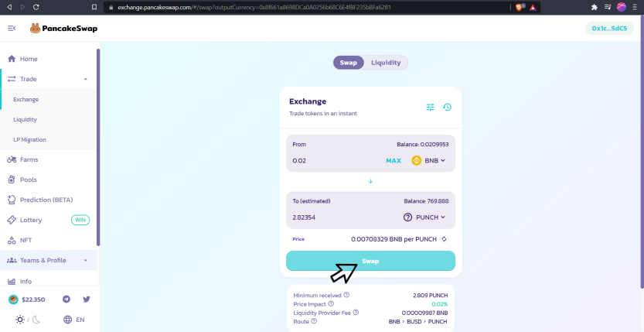Open the Info page

tap(26, 282)
